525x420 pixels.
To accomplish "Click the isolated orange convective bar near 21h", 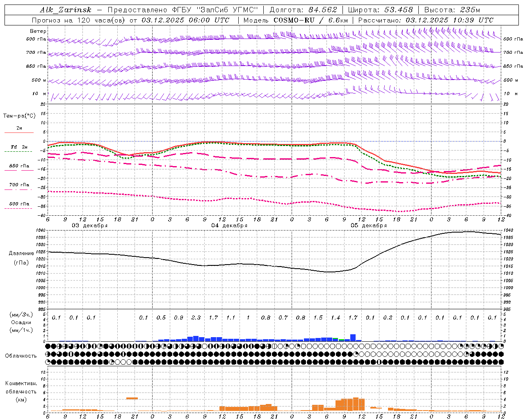I will pos(132,398).
